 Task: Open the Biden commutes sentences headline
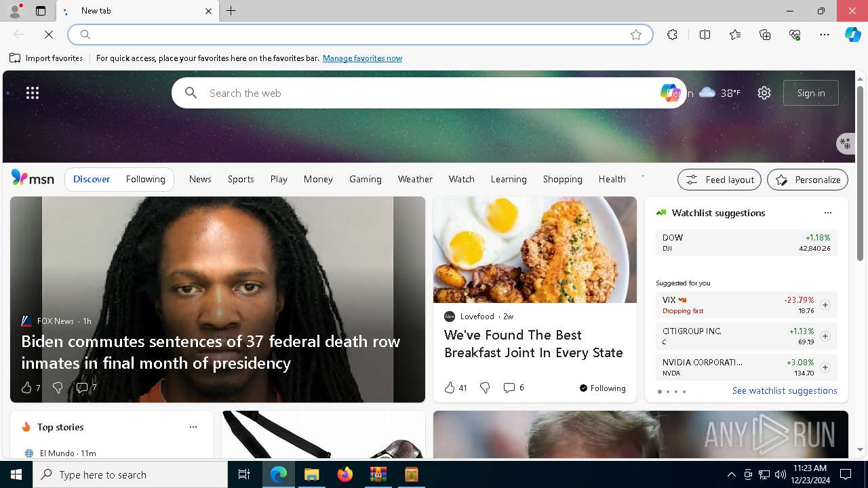[211, 352]
